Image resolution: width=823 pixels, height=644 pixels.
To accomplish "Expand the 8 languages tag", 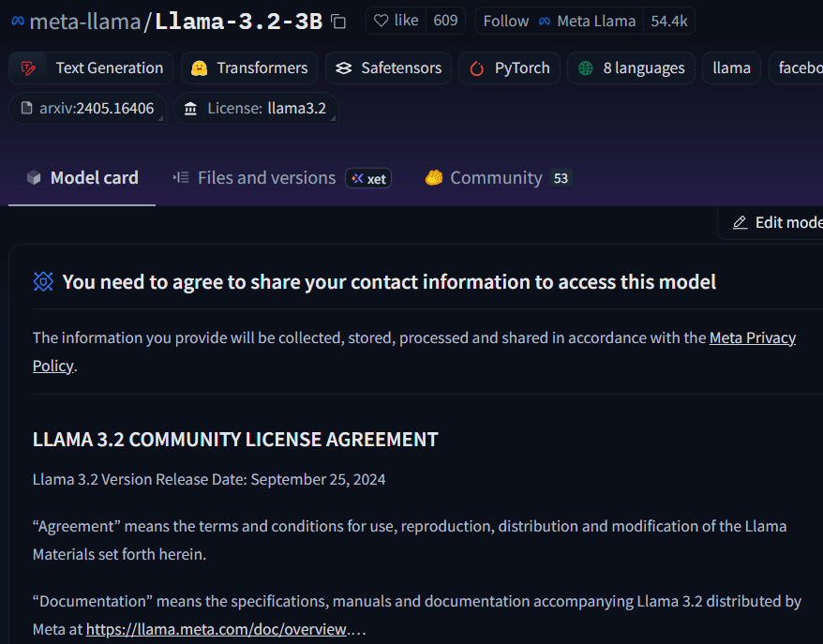I will 631,67.
